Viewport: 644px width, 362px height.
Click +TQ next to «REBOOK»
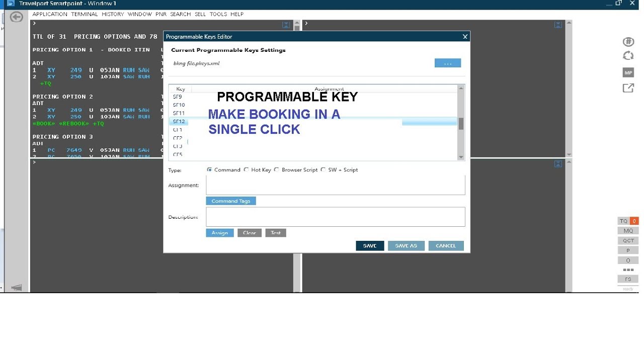99,124
